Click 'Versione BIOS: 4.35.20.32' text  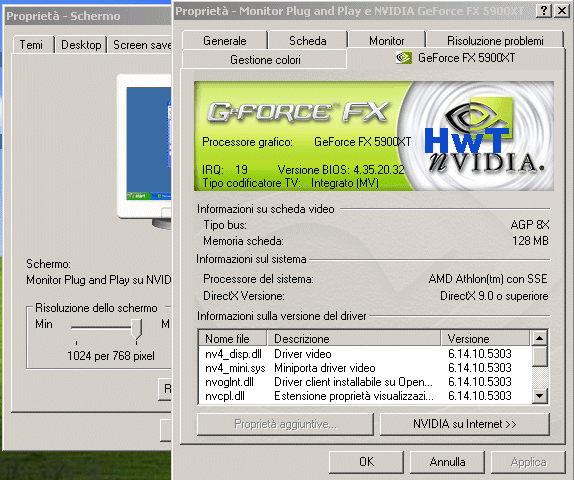341,170
